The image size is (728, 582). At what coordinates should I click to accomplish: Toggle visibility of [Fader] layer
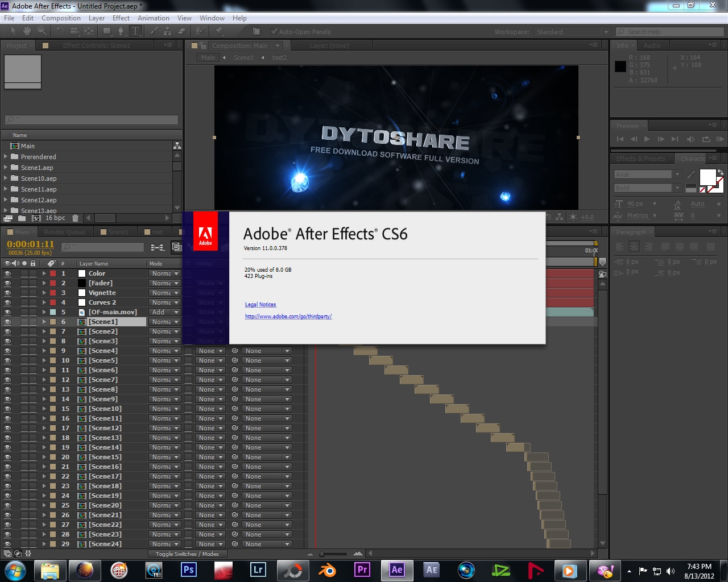pyautogui.click(x=7, y=283)
